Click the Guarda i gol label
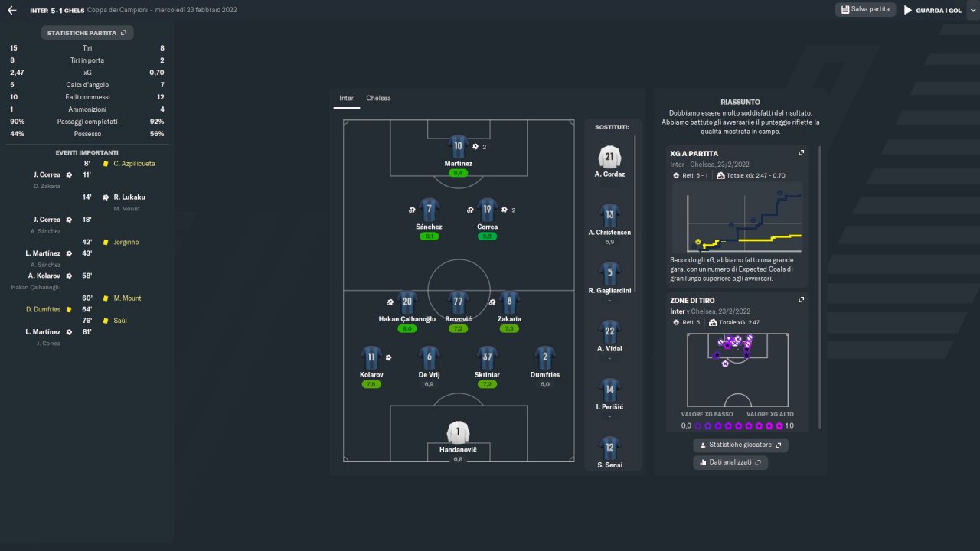Image resolution: width=980 pixels, height=551 pixels. click(939, 11)
